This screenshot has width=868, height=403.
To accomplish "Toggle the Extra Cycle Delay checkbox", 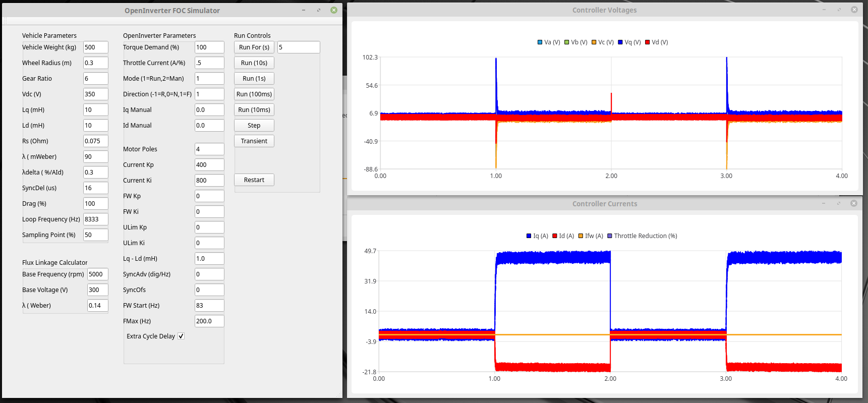I will (181, 336).
